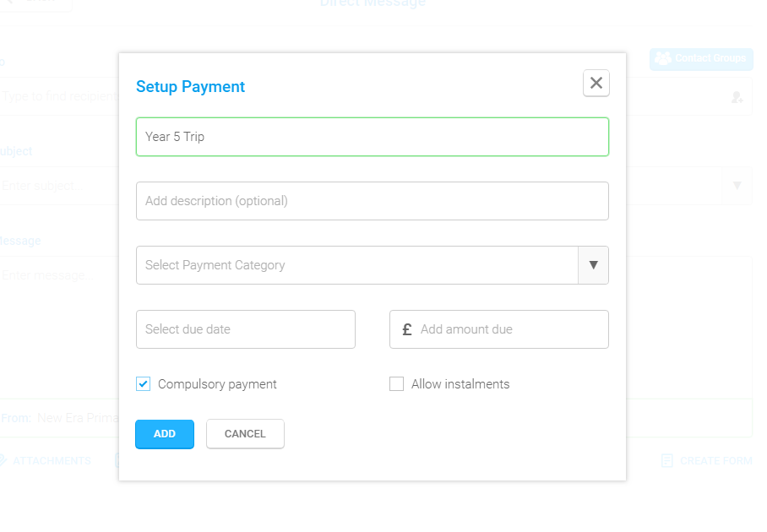Click the Attachments paperclip icon
This screenshot has width=767, height=532.
pyautogui.click(x=3, y=460)
